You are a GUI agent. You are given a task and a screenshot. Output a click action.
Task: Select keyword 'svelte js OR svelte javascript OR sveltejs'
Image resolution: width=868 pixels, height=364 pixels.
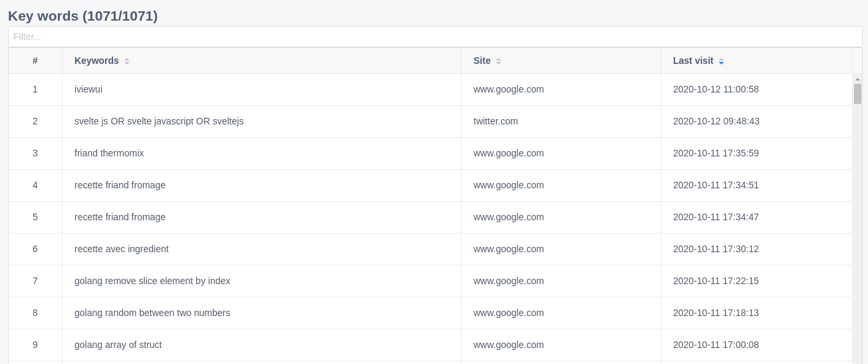pos(159,121)
